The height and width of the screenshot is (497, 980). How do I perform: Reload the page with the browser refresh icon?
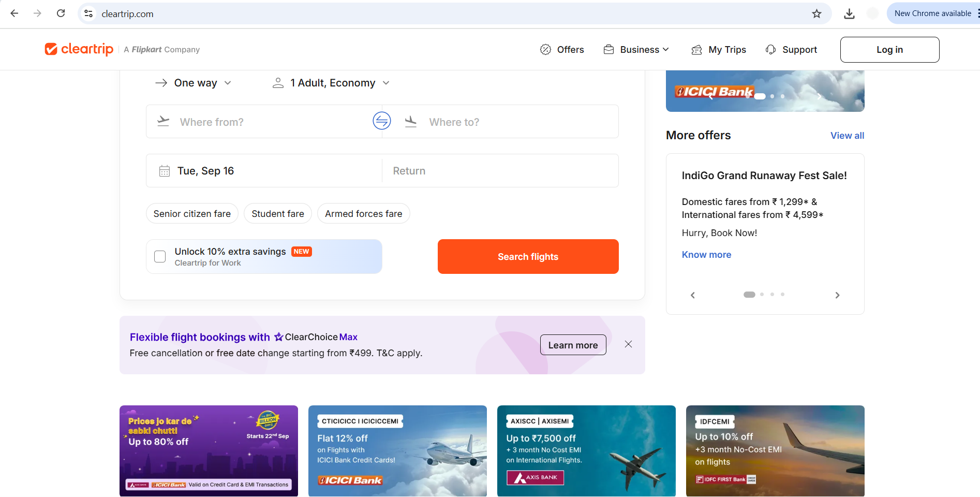click(x=61, y=13)
